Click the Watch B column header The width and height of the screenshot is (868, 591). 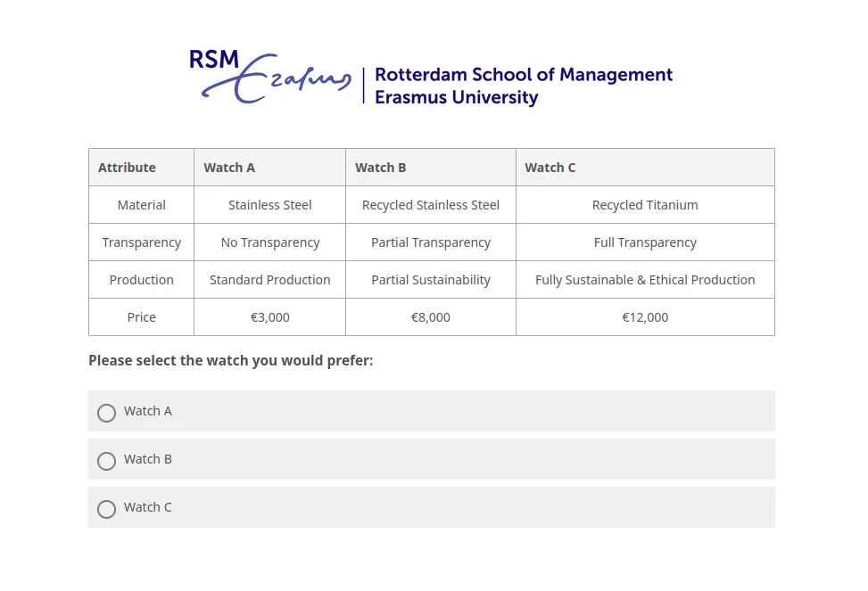tap(381, 168)
